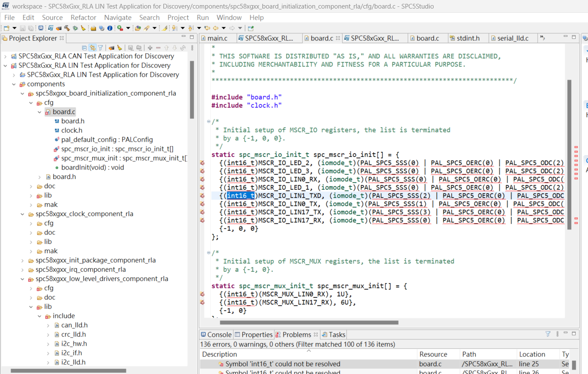Open the View Menu icon in Project Explorer toolbar
588x374 pixels.
click(192, 47)
